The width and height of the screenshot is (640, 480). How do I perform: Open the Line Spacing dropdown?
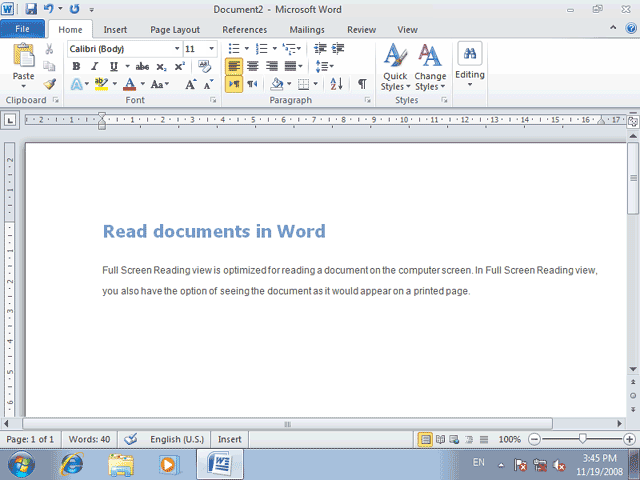(x=325, y=66)
